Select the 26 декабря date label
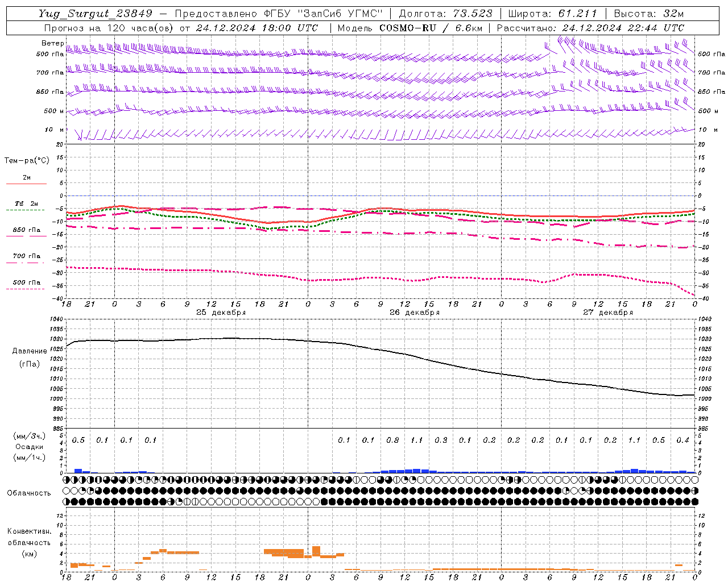The image size is (728, 582). (x=415, y=313)
